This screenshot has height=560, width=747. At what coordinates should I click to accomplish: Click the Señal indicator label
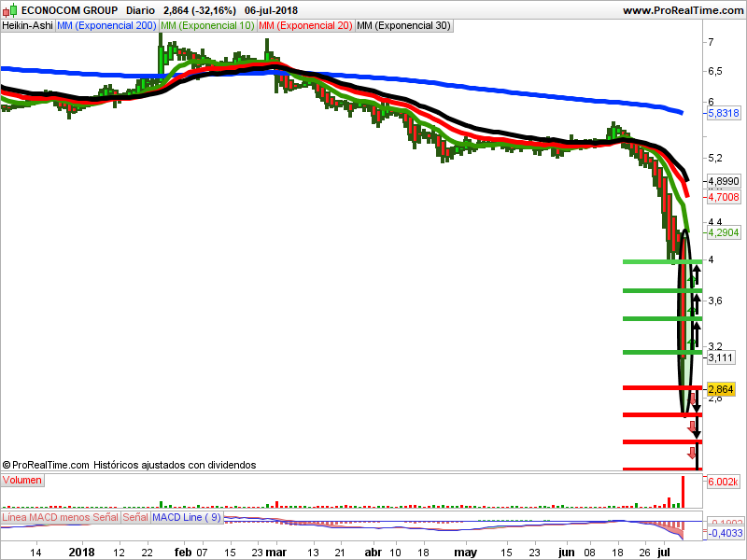pos(135,517)
